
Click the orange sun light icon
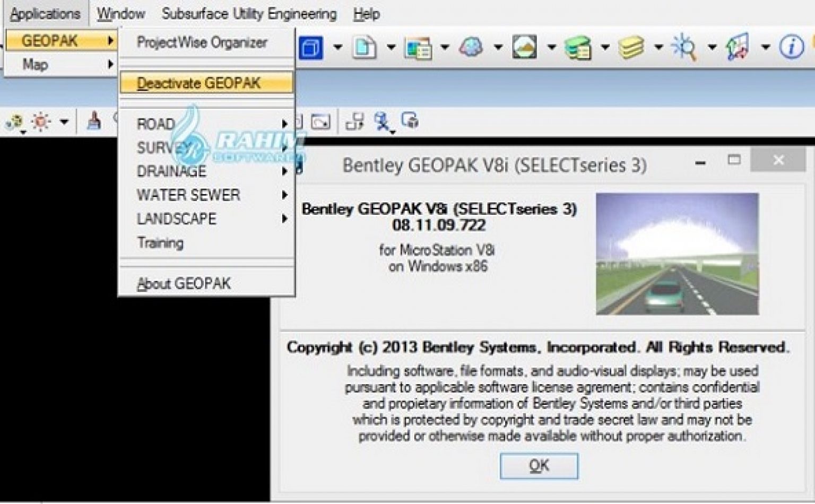[x=41, y=122]
